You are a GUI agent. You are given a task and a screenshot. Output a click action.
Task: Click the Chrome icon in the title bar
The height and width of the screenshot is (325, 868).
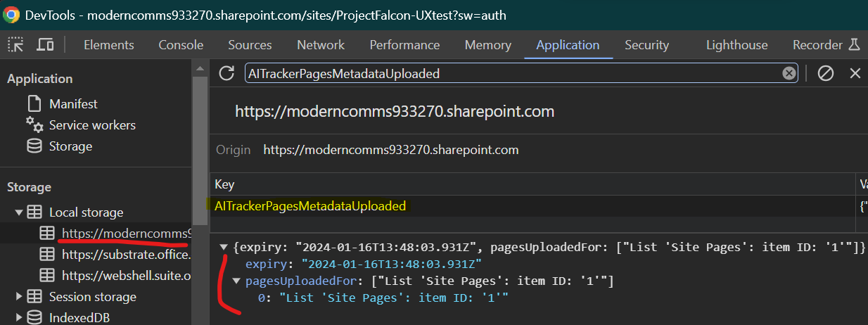point(11,15)
